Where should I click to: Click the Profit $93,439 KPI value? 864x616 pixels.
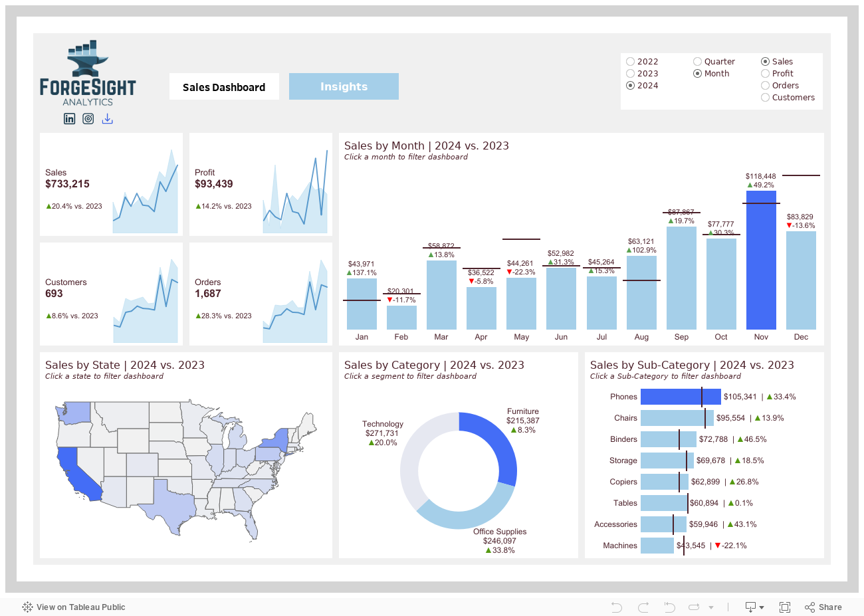tap(214, 184)
